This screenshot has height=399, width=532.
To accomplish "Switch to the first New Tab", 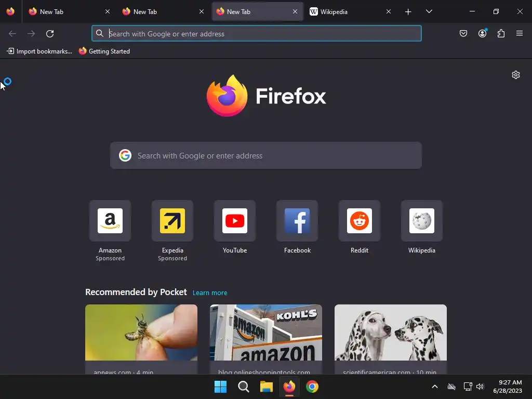I will click(70, 11).
